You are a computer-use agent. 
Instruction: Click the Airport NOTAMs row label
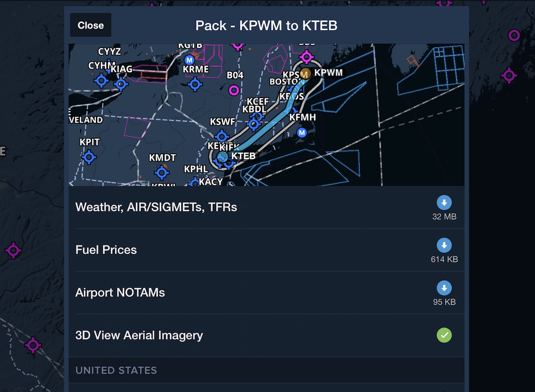(x=120, y=293)
